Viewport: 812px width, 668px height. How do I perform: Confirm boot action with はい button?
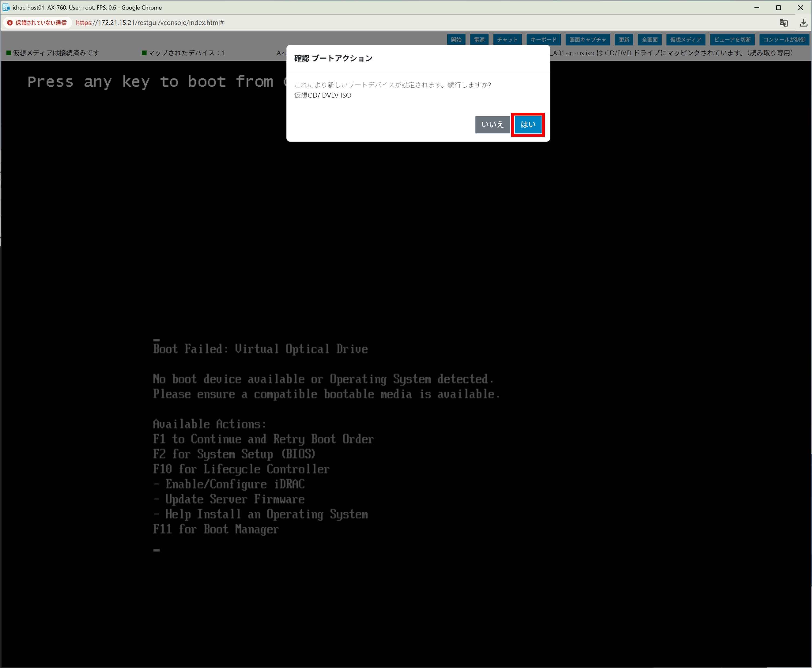click(x=527, y=125)
